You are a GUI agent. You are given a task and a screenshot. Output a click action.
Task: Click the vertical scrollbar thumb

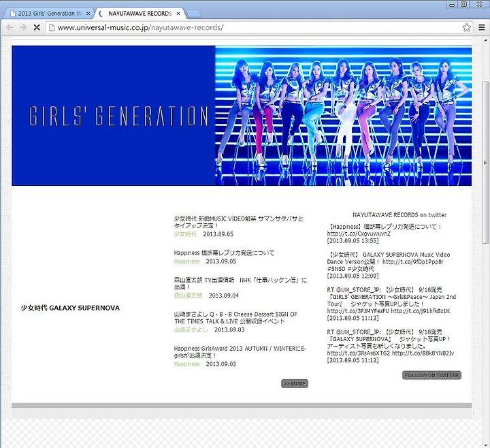click(x=485, y=162)
